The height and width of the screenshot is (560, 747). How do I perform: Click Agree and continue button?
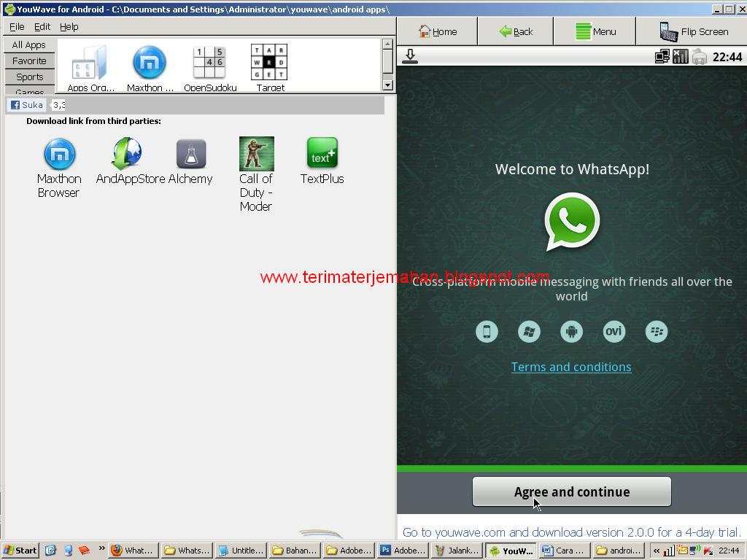(572, 491)
